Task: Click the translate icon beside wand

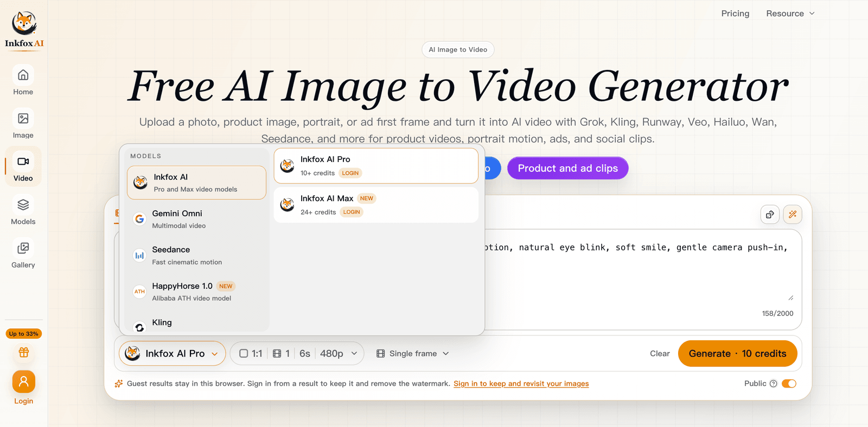Action: point(770,215)
